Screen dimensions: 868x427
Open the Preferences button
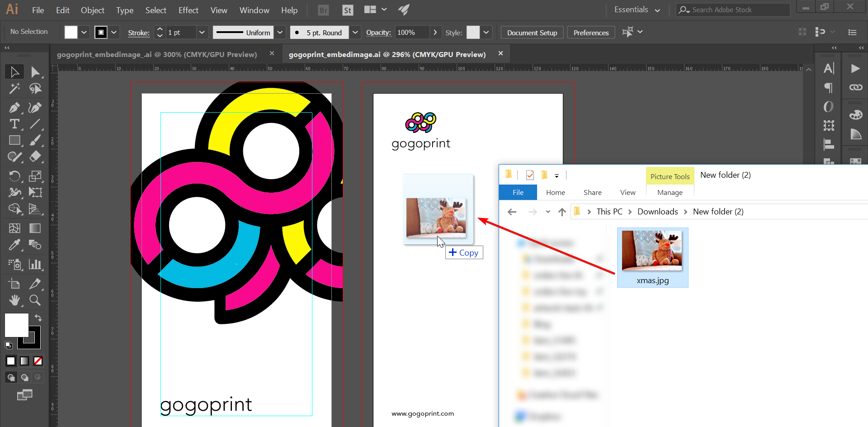point(590,32)
